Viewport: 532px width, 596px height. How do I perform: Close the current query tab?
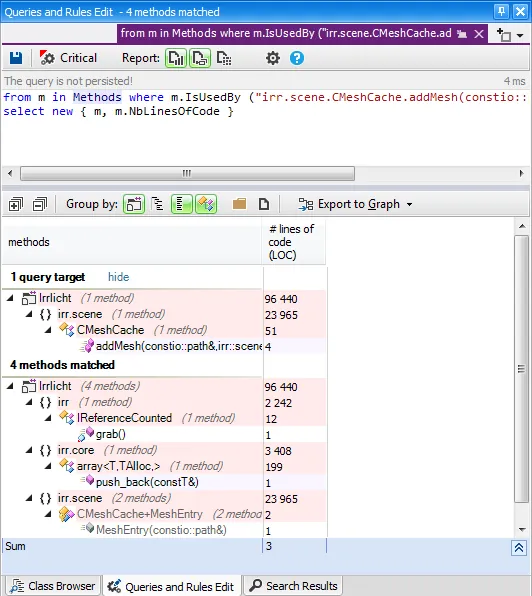click(479, 34)
